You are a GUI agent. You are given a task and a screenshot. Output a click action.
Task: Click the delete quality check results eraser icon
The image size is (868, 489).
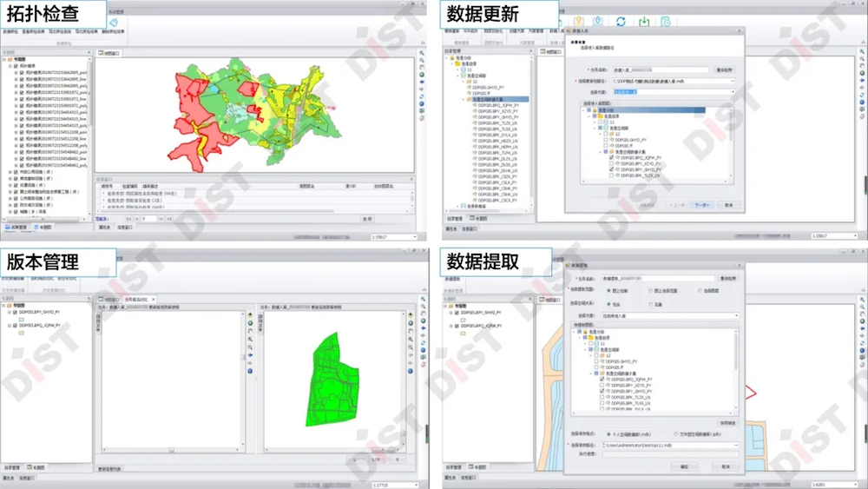(x=113, y=23)
